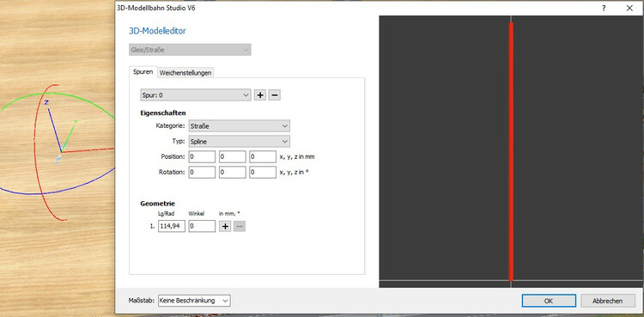
Task: Click the Position z input field
Action: click(263, 156)
